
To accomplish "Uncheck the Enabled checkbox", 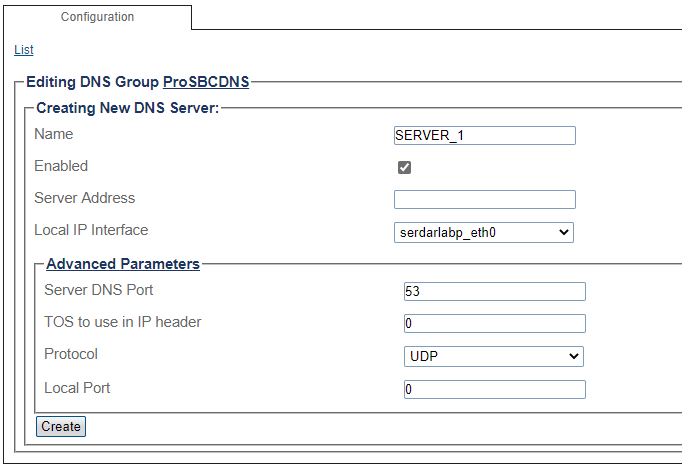I will [x=405, y=167].
